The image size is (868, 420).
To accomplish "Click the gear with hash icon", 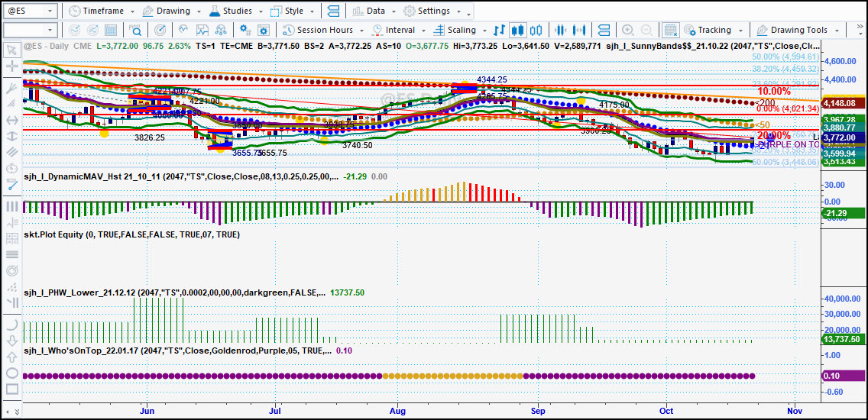I will coord(245,30).
